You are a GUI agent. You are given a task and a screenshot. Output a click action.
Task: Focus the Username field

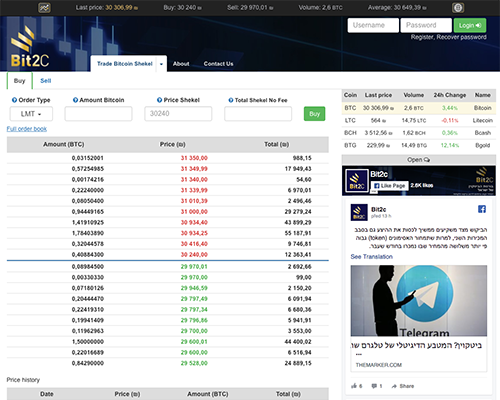(373, 25)
